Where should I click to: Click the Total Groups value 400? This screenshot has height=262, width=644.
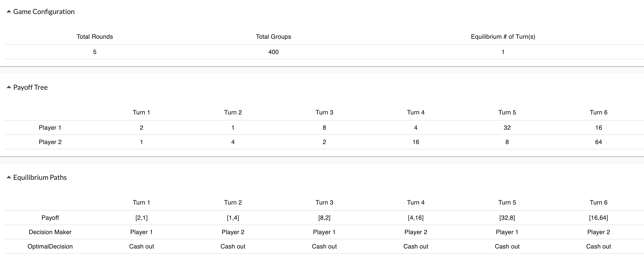(x=273, y=52)
